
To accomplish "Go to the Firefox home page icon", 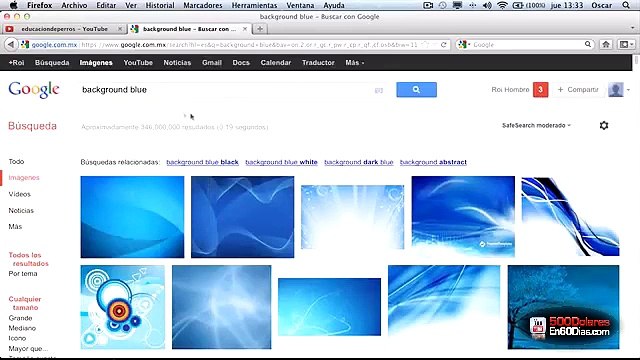I will 606,44.
